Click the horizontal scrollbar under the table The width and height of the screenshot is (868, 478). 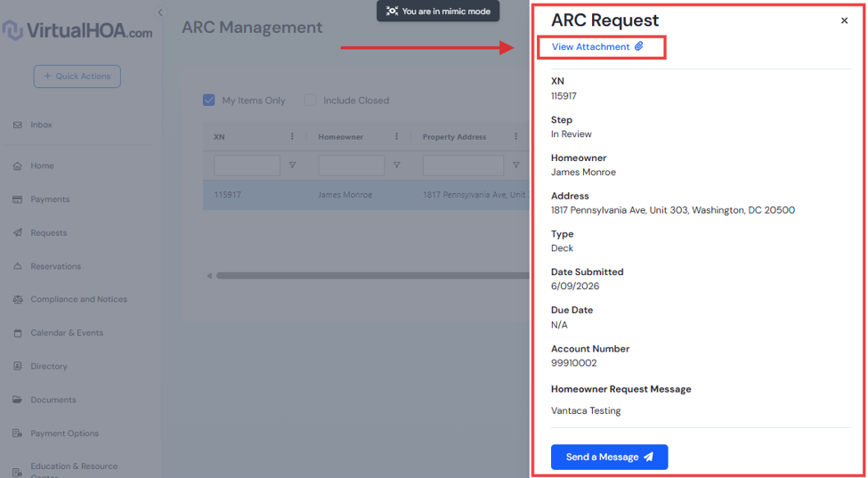coord(372,276)
